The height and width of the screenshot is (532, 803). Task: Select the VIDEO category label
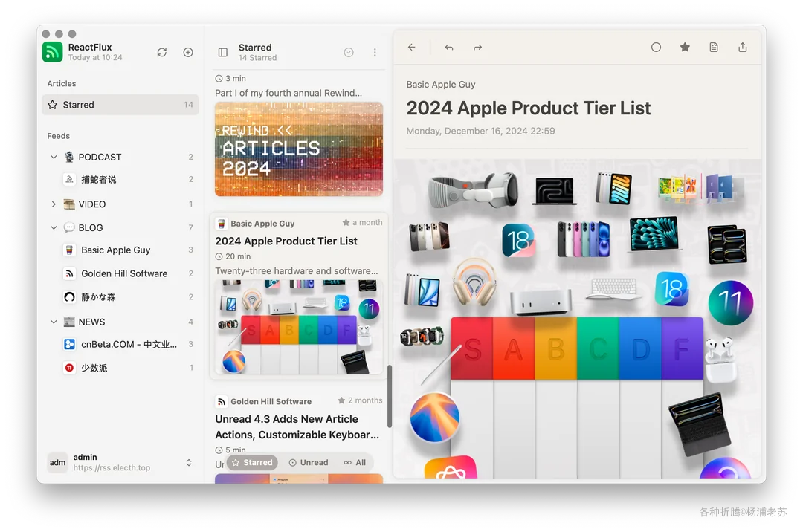tap(92, 204)
